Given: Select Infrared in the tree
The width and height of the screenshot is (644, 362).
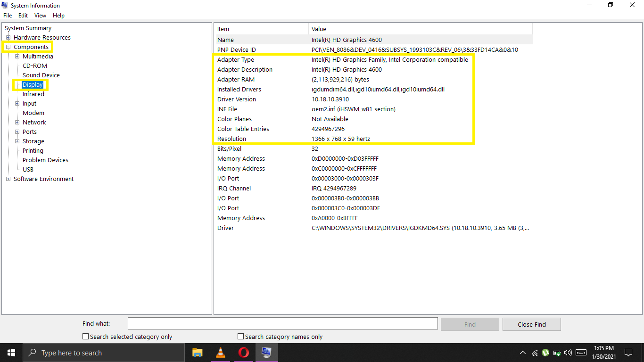Looking at the screenshot, I should tap(33, 94).
